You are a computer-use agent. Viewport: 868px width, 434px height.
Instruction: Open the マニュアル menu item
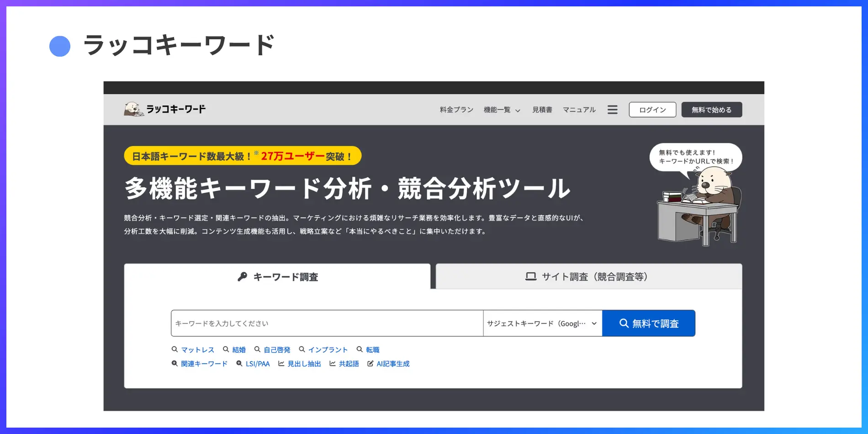(579, 110)
